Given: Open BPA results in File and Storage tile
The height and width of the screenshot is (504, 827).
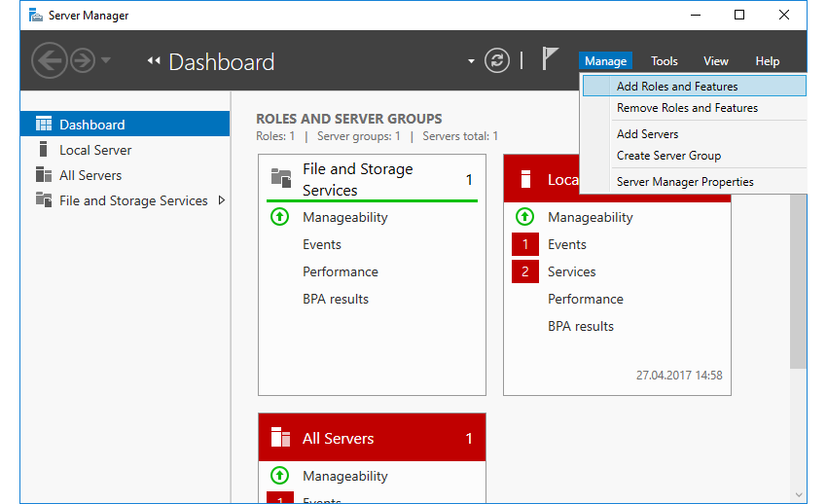Looking at the screenshot, I should tap(336, 299).
